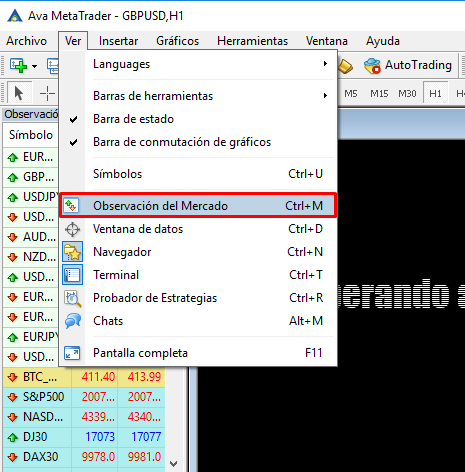
Task: Open the Archivo menu
Action: (x=26, y=41)
